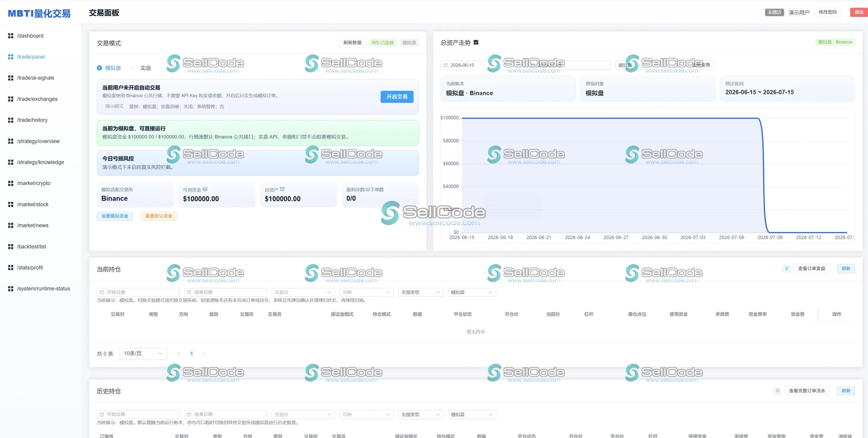This screenshot has width=868, height=438.
Task: Select the 实盘 radio option
Action: click(142, 68)
